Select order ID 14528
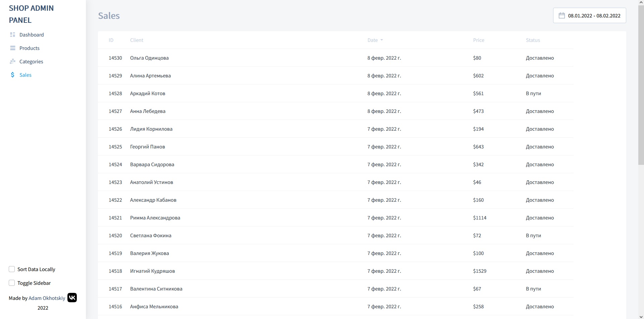 tap(115, 93)
